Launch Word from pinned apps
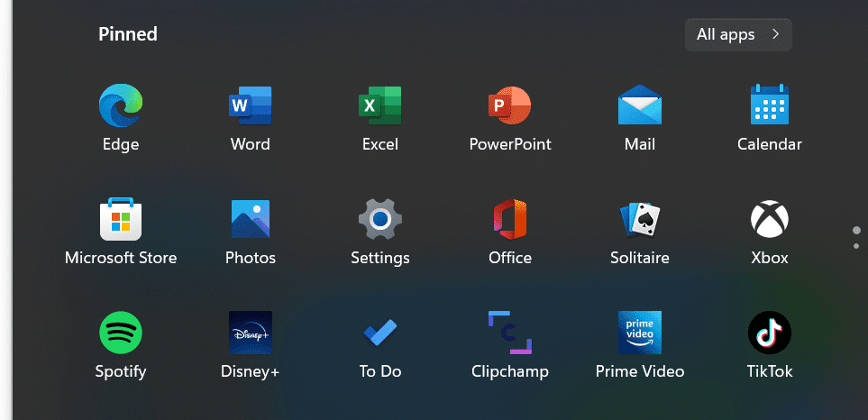This screenshot has height=420, width=868. [251, 105]
